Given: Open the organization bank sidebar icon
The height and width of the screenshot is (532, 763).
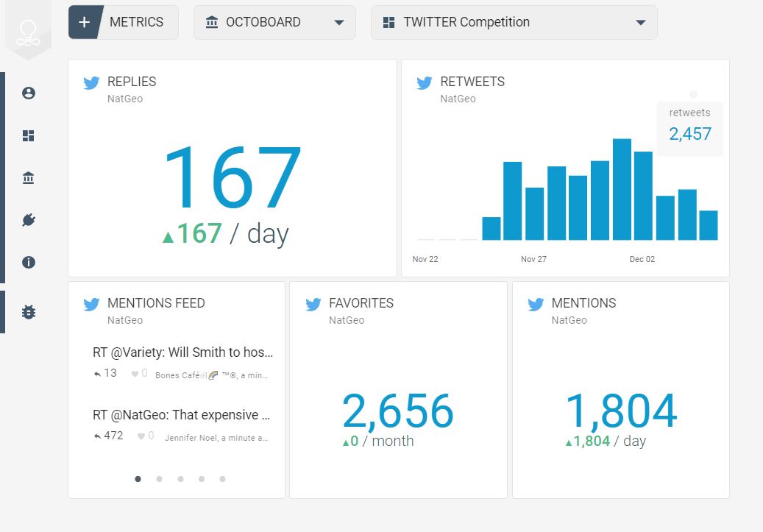Looking at the screenshot, I should (x=29, y=177).
